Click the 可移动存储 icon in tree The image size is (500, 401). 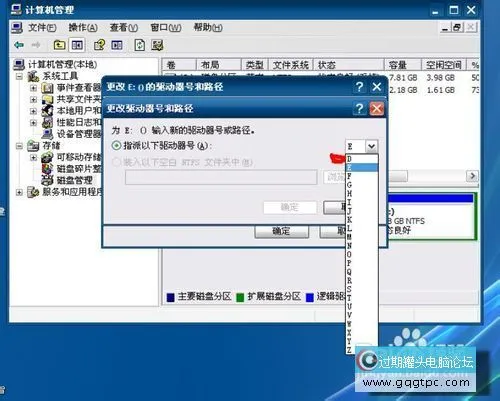47,157
